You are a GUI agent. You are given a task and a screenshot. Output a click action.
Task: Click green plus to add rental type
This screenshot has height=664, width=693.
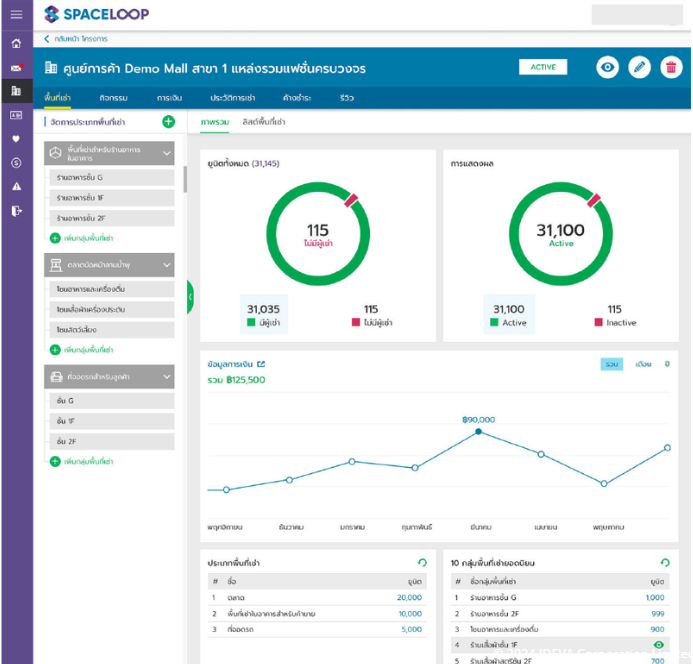168,122
